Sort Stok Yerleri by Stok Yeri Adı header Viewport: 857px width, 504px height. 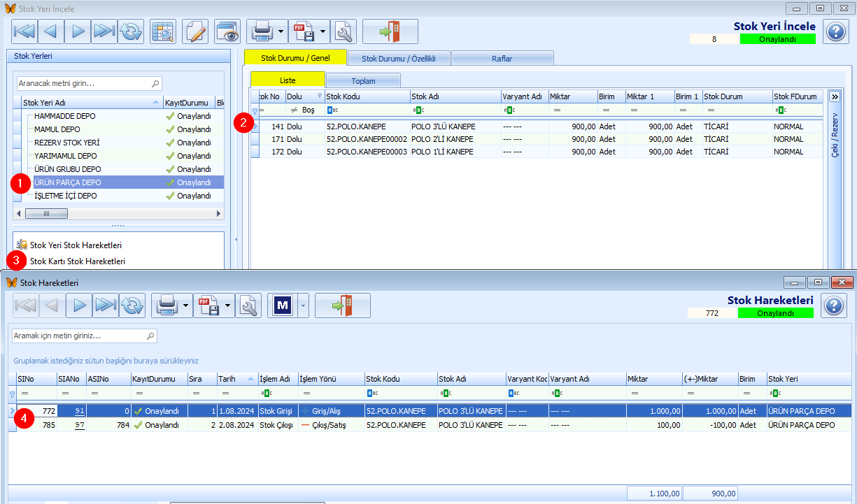[x=92, y=103]
